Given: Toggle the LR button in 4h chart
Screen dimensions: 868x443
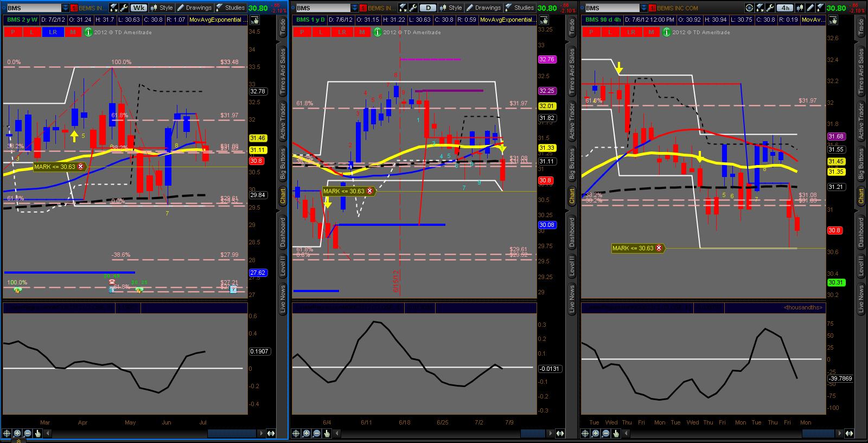Looking at the screenshot, I should tap(631, 32).
